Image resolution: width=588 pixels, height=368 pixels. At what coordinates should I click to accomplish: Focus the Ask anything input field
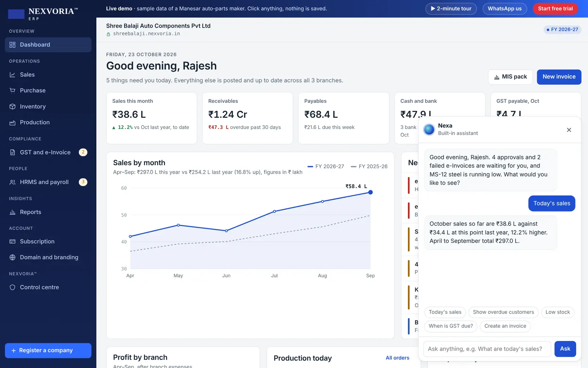point(487,349)
